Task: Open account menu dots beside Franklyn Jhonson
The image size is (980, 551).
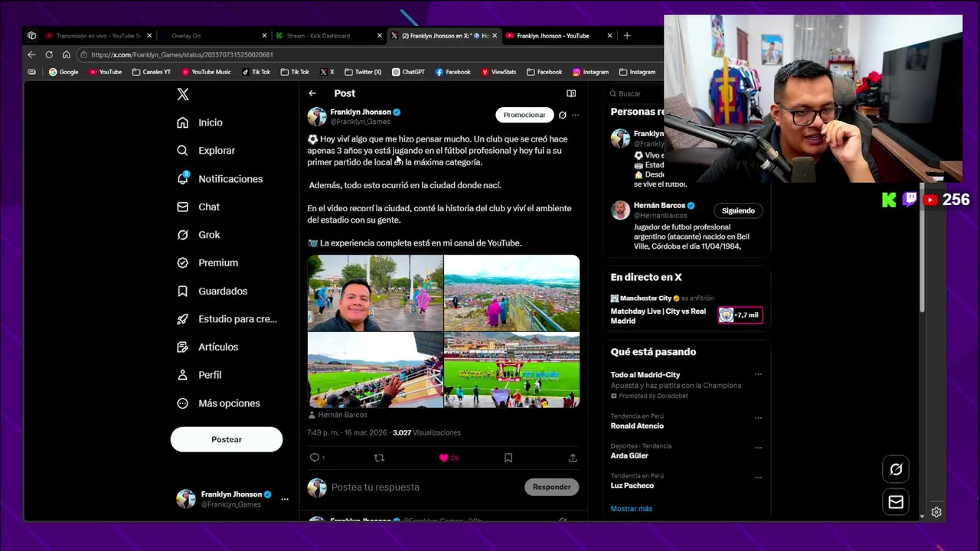Action: tap(284, 499)
